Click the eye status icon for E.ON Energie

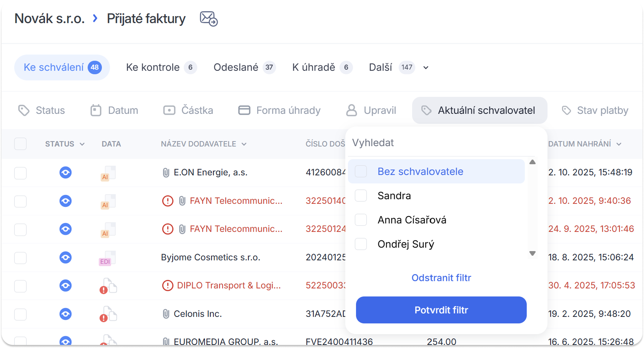tap(66, 173)
